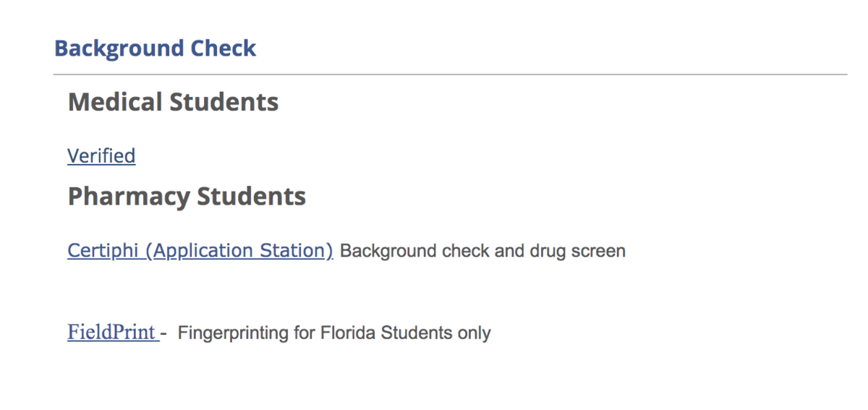Click the Medical Students heading
The width and height of the screenshot is (868, 410).
[173, 102]
